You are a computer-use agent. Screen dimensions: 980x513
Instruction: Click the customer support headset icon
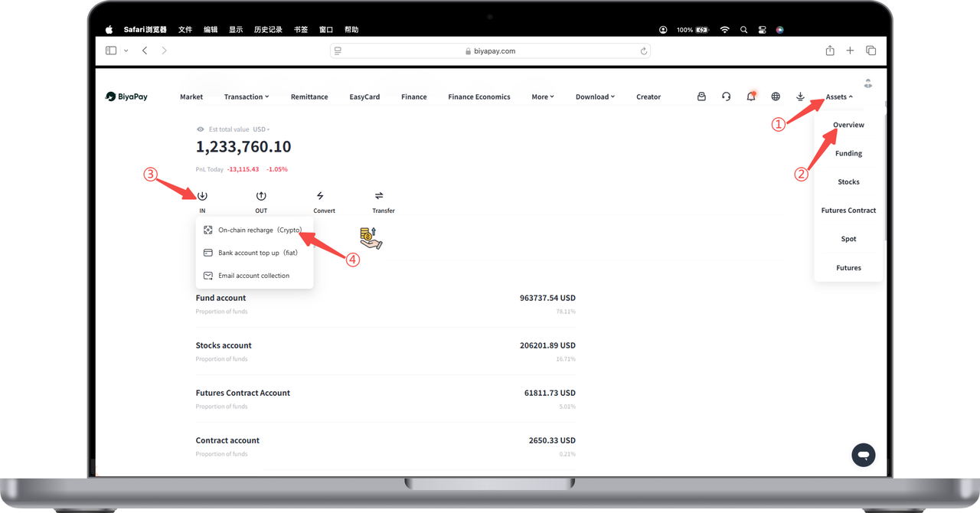pos(727,96)
